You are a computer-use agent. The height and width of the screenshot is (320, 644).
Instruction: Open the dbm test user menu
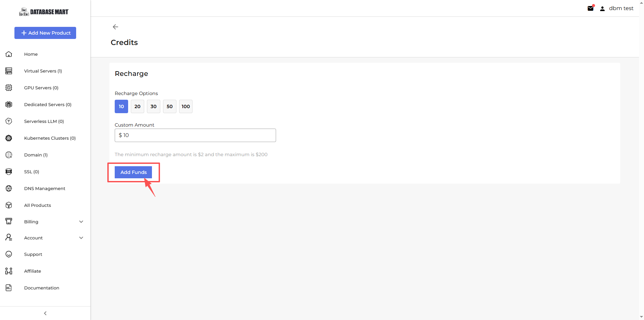(x=621, y=8)
